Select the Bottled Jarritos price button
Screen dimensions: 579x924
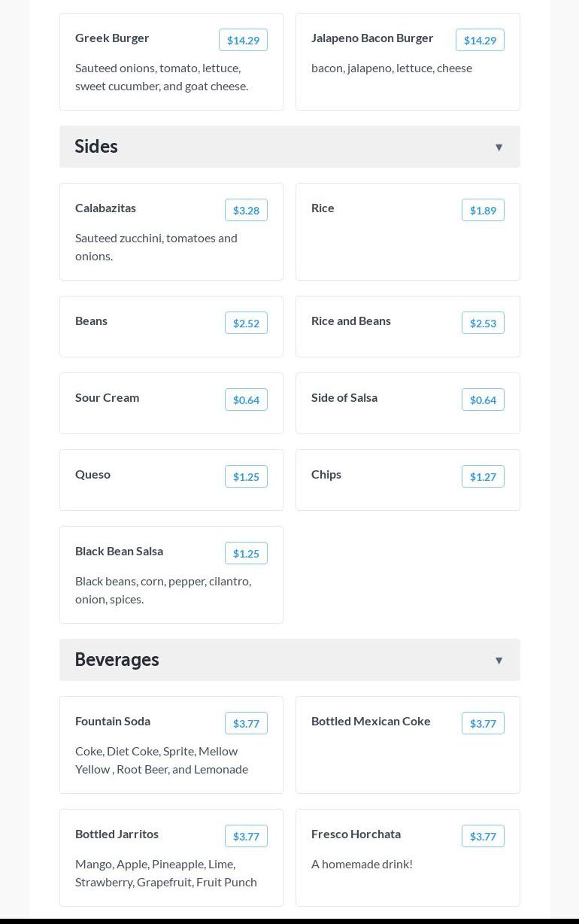[246, 837]
